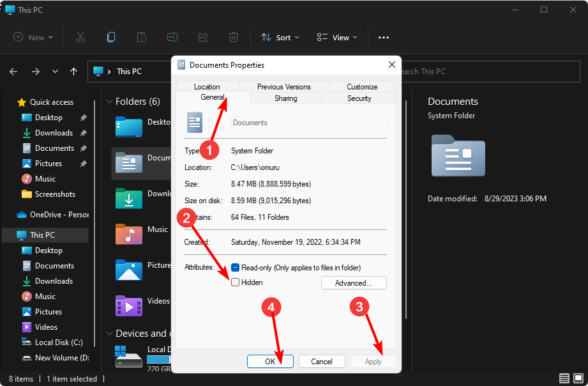Enable the Hidden attribute checkbox
Image resolution: width=588 pixels, height=386 pixels.
[234, 282]
